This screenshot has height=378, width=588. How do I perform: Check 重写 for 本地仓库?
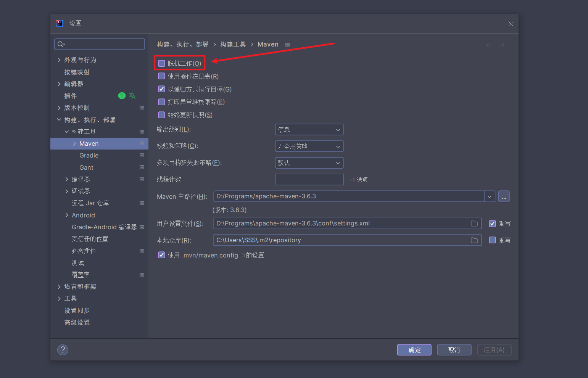492,240
